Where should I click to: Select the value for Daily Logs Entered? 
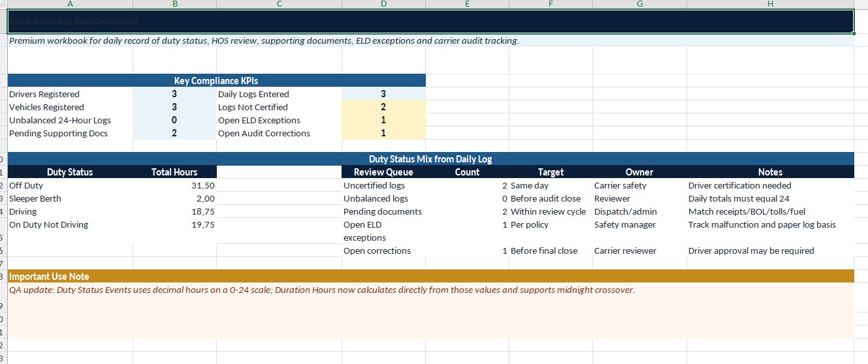[x=383, y=94]
